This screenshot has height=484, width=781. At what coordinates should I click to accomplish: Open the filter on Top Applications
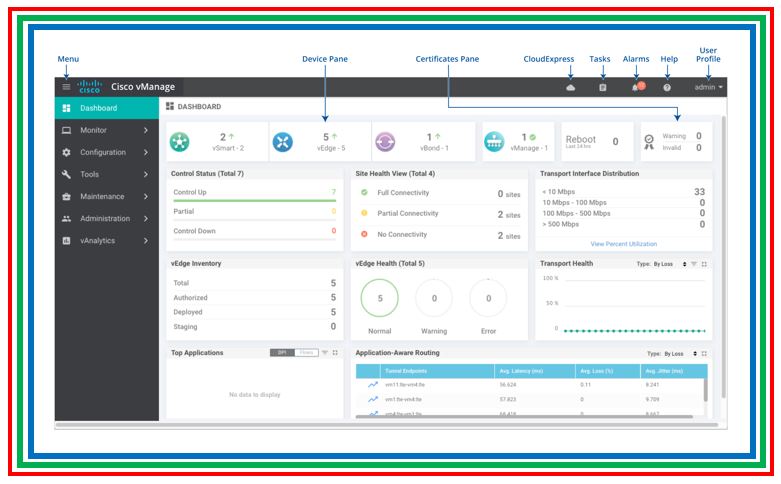[x=324, y=353]
